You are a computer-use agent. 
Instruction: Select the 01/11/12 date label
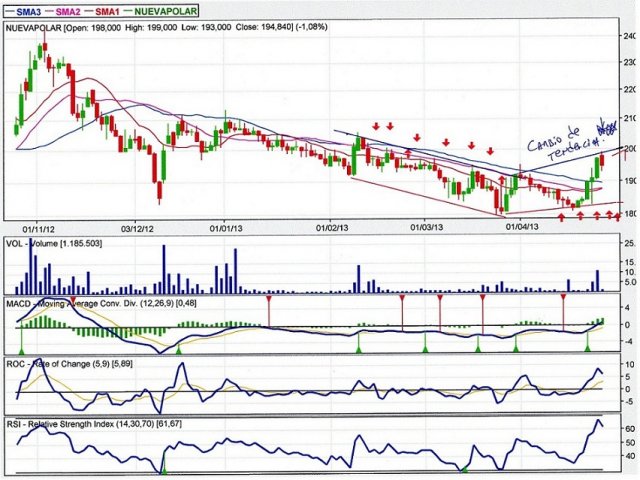(39, 228)
